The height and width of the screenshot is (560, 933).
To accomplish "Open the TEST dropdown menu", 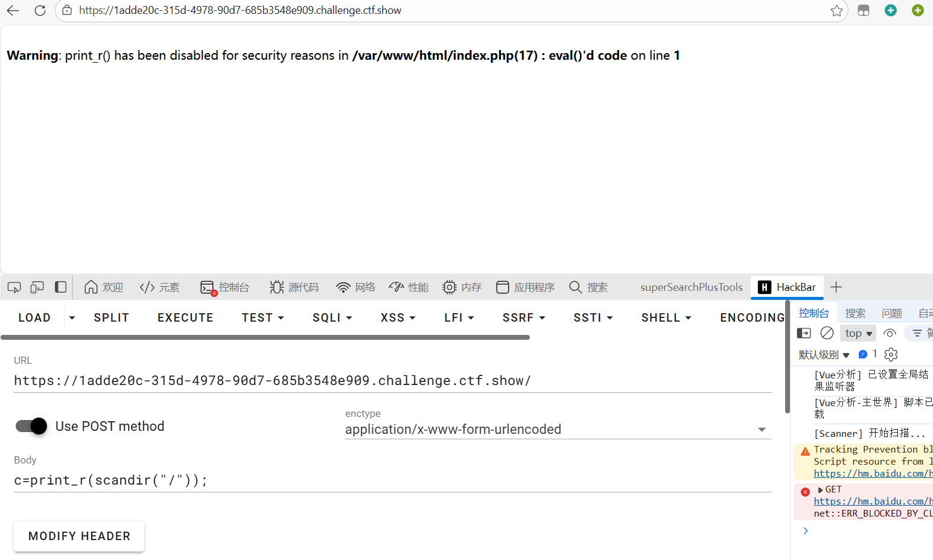I will 263,317.
